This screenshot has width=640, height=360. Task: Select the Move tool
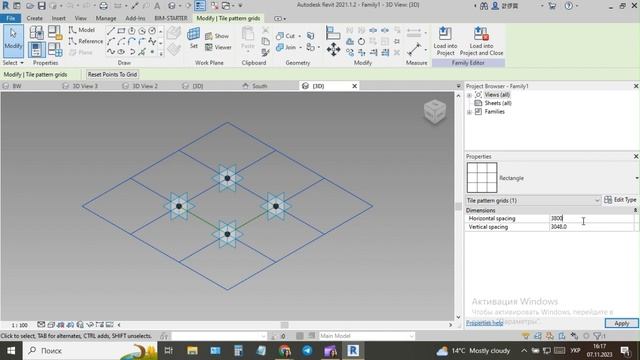coord(333,49)
